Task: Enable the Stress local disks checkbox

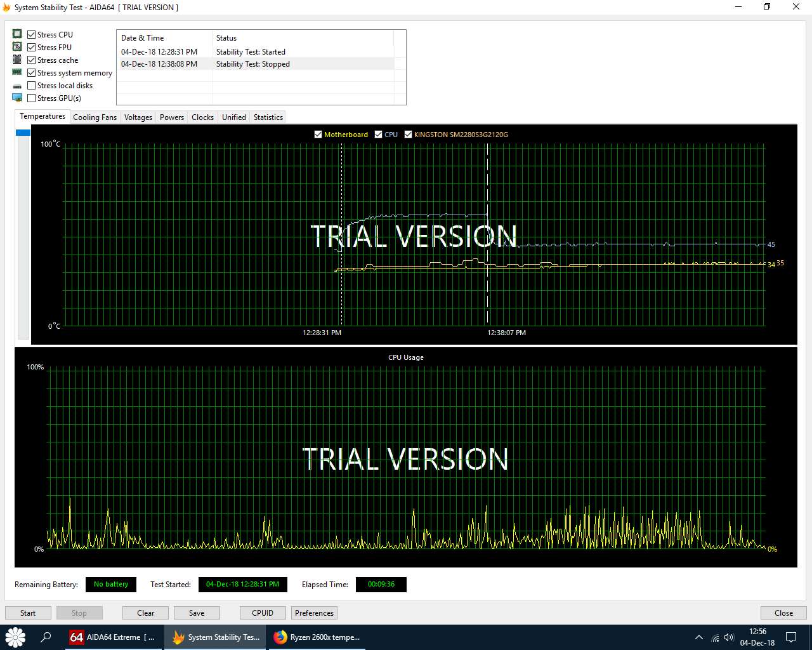Action: [x=32, y=86]
